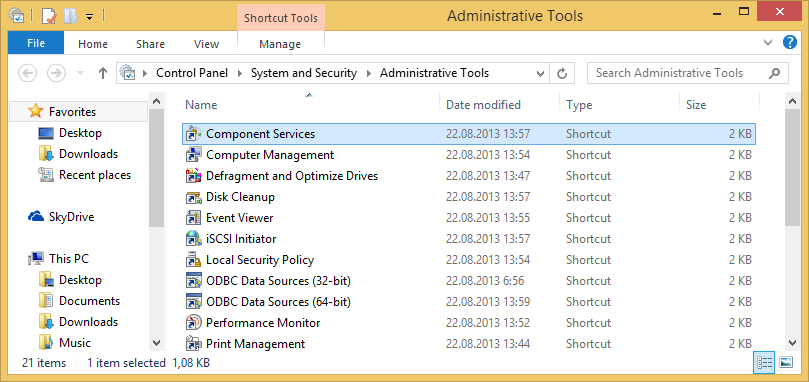Expand arrow before Control Panel breadcrumb
Image resolution: width=809 pixels, height=382 pixels.
pos(145,73)
